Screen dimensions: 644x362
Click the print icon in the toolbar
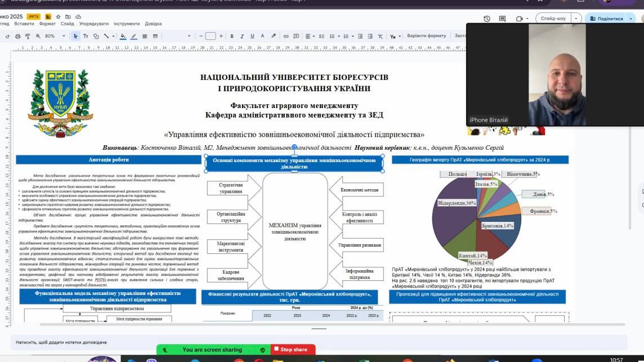[x=18, y=36]
